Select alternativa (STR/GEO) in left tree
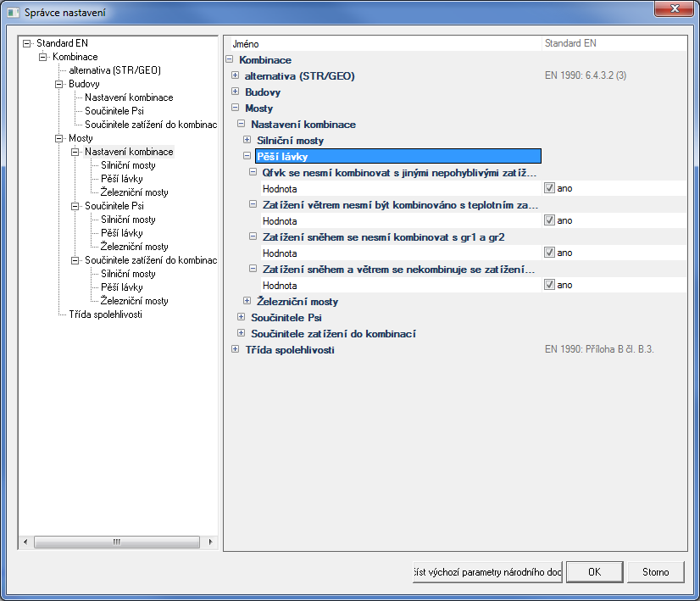700x601 pixels. pyautogui.click(x=114, y=70)
